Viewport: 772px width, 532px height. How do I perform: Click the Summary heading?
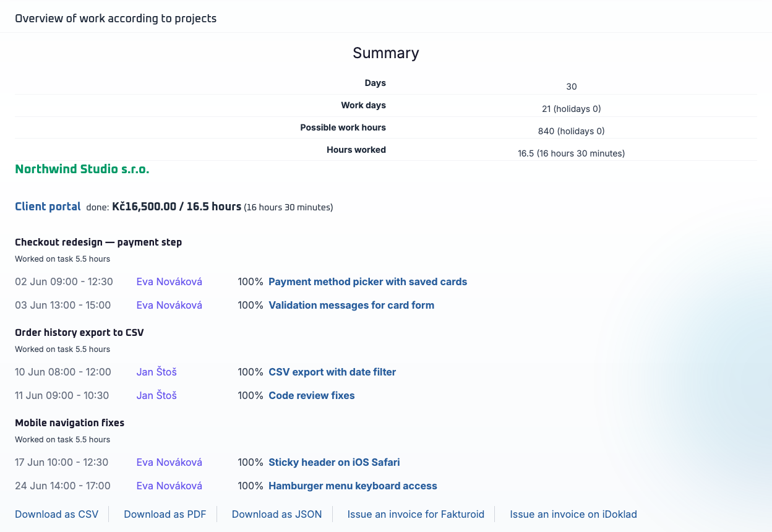386,53
